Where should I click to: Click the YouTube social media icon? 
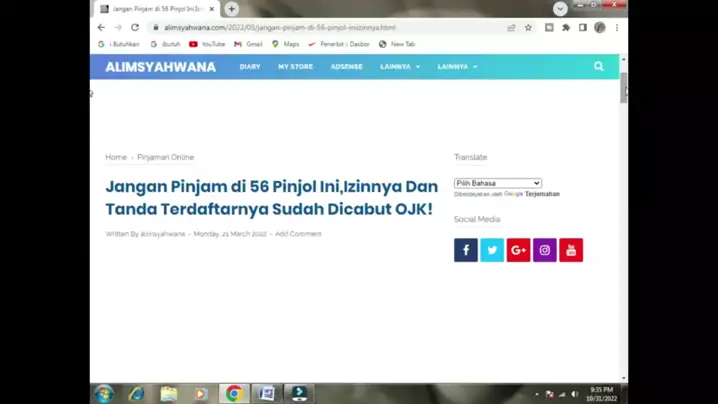571,250
